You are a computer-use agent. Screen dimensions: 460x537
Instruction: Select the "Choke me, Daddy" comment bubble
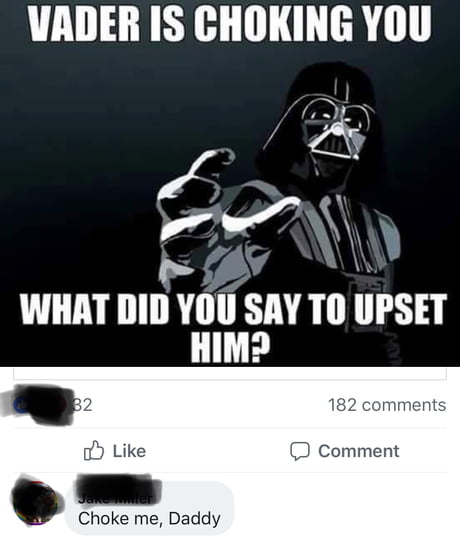coord(149,507)
